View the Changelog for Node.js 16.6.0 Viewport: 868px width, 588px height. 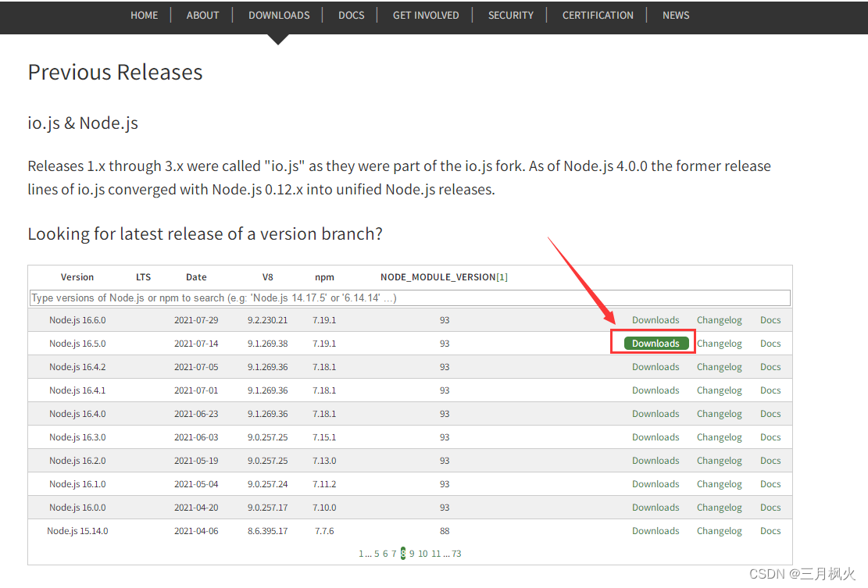click(719, 320)
